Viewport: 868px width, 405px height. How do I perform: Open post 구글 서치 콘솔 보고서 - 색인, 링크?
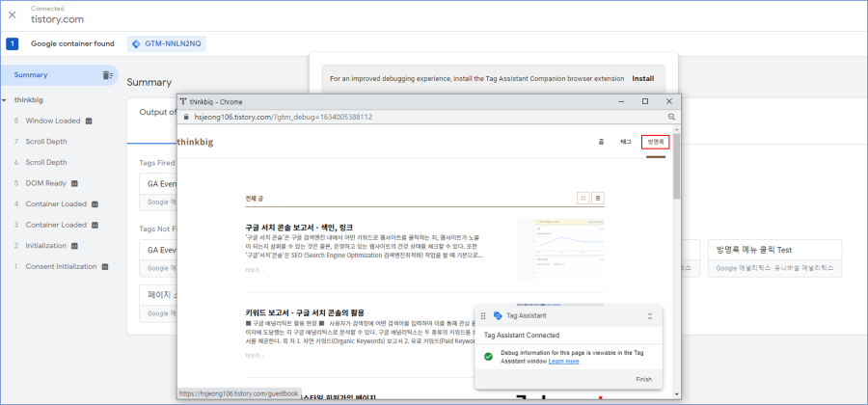click(300, 228)
